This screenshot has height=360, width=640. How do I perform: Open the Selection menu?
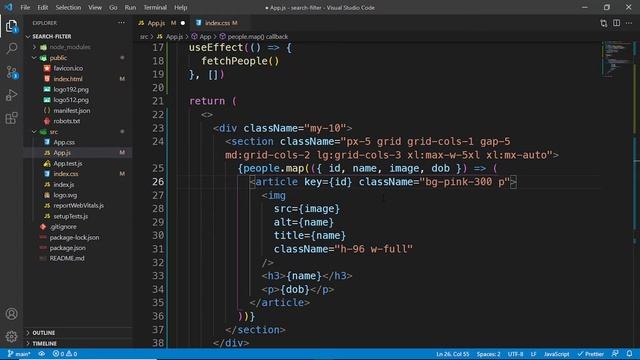68,7
